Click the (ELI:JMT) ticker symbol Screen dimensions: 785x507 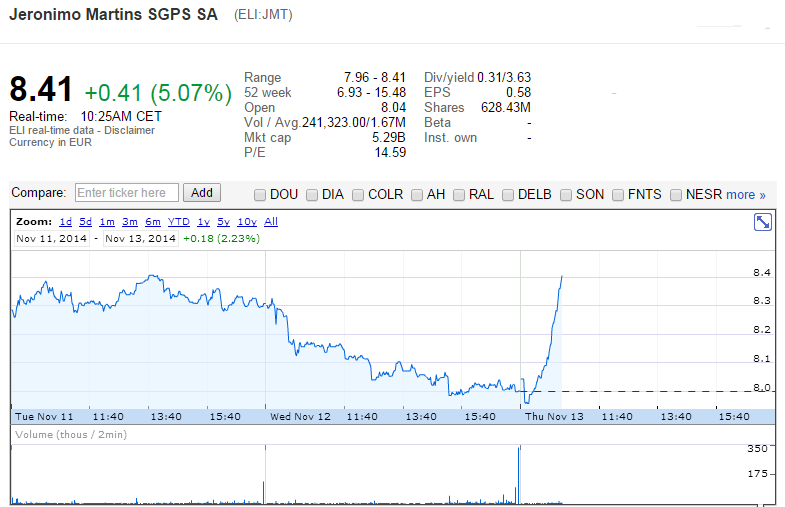click(263, 15)
